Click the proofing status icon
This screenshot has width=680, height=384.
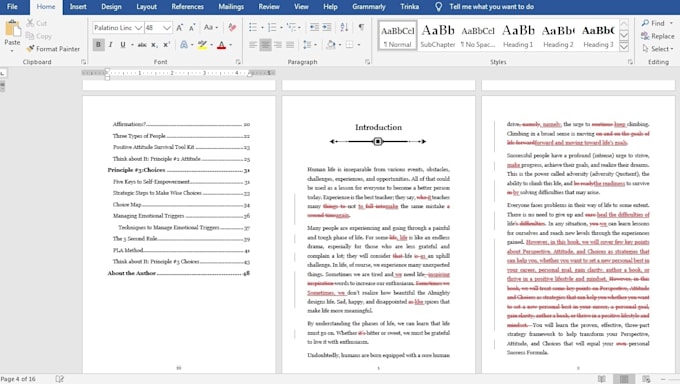tap(59, 379)
